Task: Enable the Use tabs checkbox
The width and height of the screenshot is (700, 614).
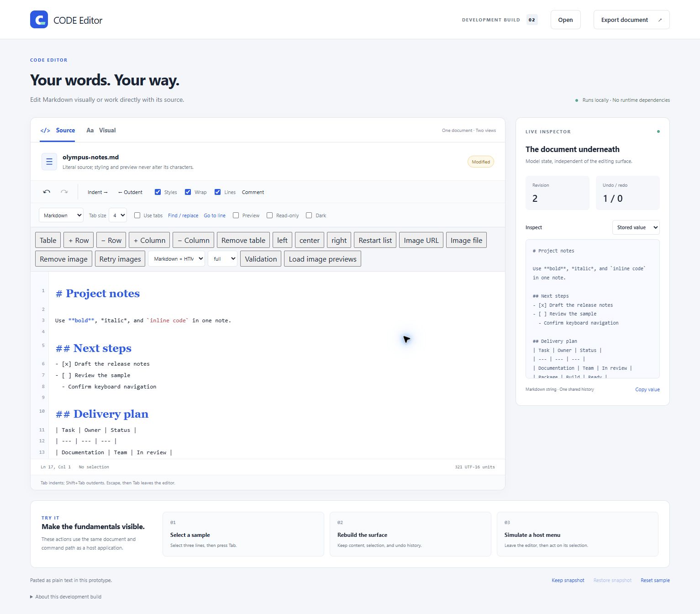Action: 137,215
